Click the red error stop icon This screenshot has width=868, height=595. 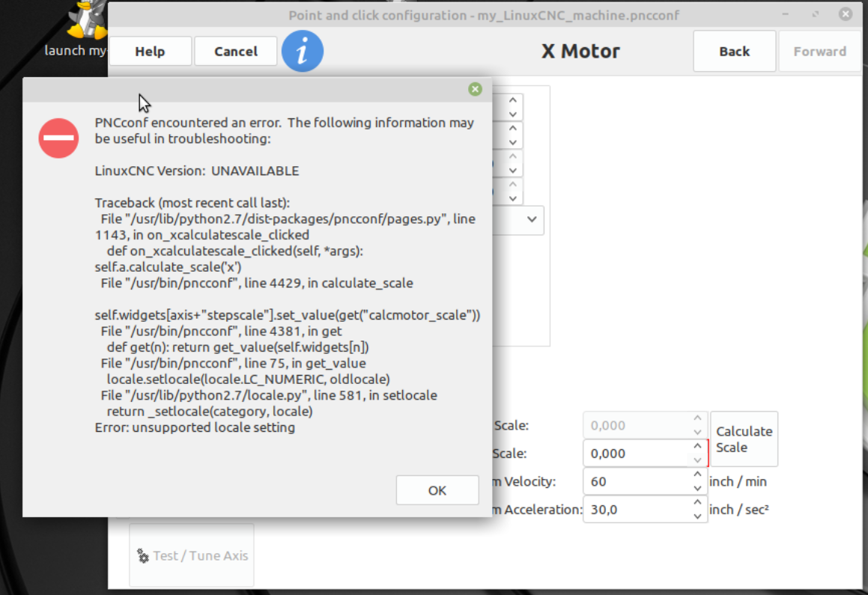point(58,138)
